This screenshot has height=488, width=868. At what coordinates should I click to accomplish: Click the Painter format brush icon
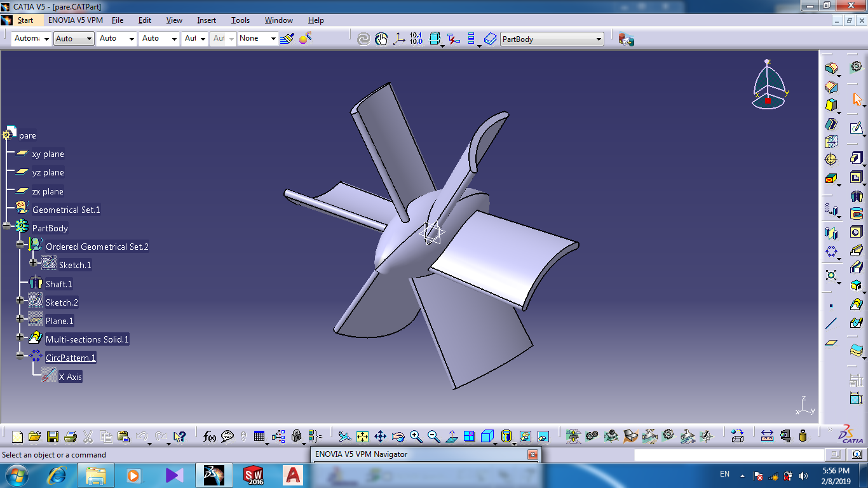(x=287, y=39)
